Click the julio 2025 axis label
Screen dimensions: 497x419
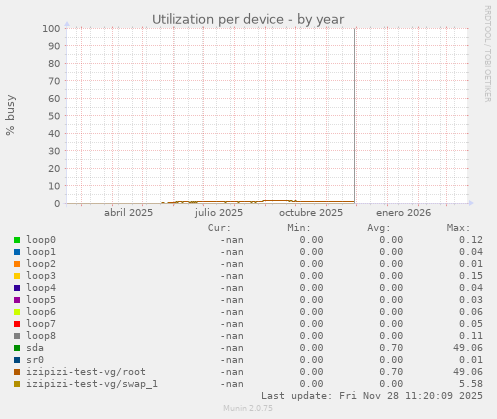219,213
